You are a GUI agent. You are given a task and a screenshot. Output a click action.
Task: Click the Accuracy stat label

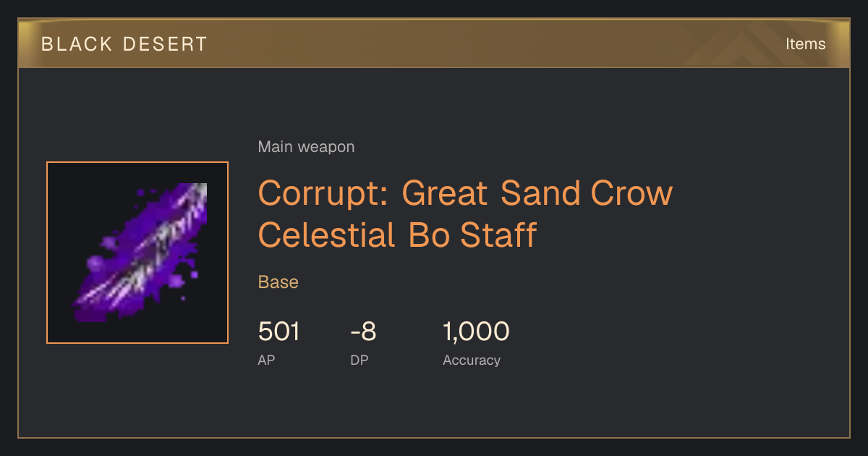pyautogui.click(x=472, y=360)
